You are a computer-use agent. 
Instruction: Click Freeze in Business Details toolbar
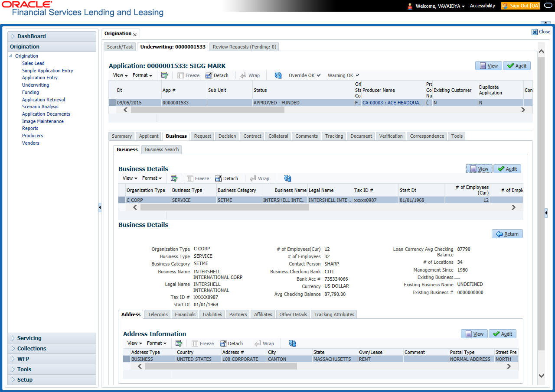(198, 178)
